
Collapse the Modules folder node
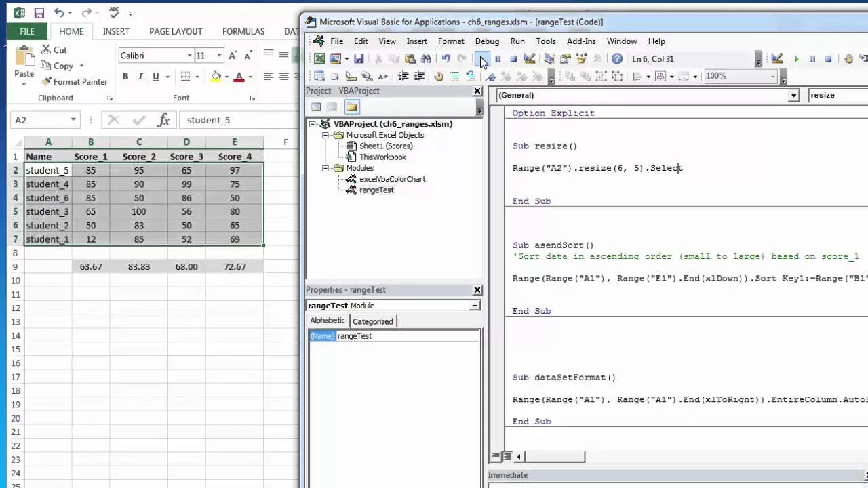tap(325, 168)
